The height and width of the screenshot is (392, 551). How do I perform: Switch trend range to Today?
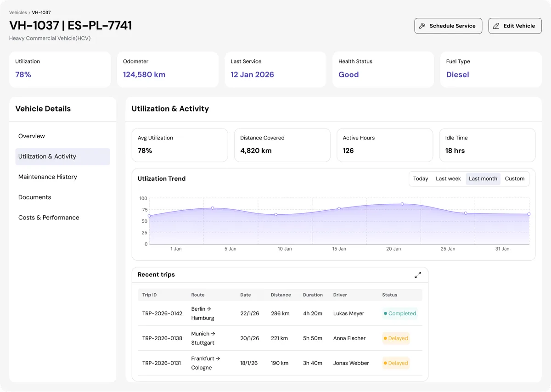420,179
